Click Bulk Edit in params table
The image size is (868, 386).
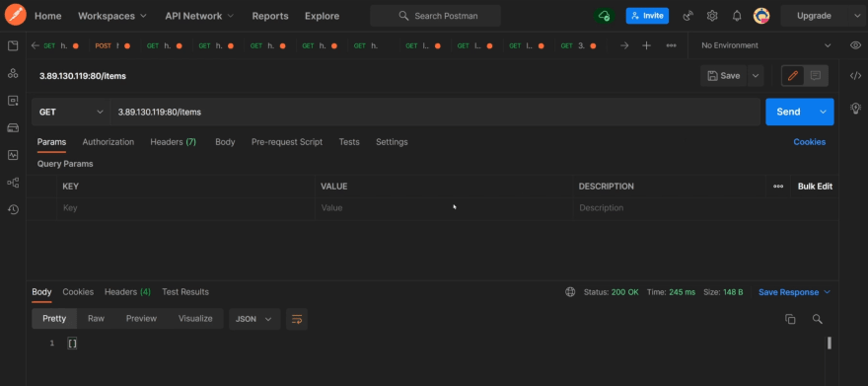tap(815, 187)
